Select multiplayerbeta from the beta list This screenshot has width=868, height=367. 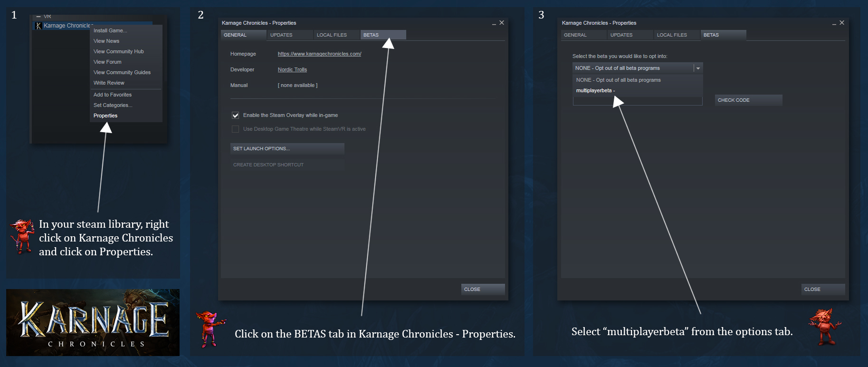click(x=595, y=91)
